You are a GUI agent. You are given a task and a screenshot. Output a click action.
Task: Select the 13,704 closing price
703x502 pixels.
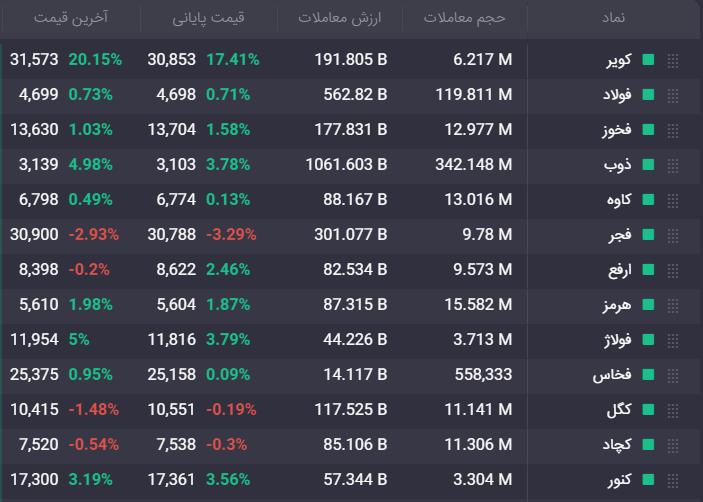172,130
